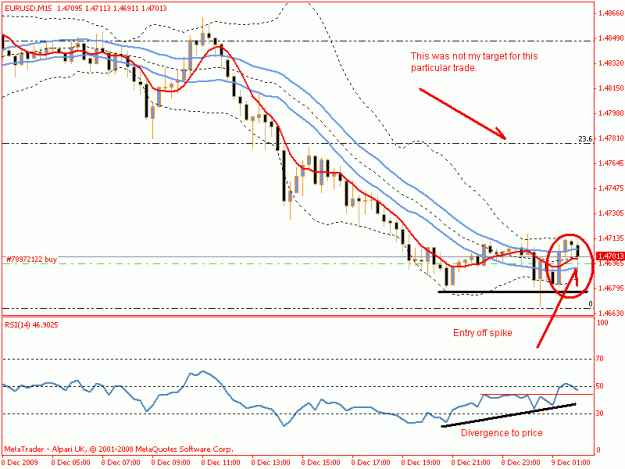Screen dimensions: 625x469
Task: Click the RSI scale value 100
Action: point(602,322)
